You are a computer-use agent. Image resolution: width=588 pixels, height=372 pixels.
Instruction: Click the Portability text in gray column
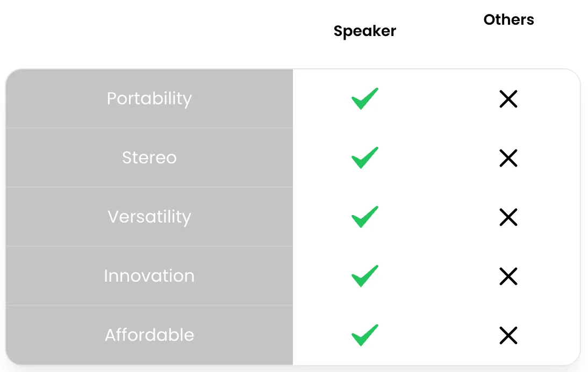(x=149, y=99)
